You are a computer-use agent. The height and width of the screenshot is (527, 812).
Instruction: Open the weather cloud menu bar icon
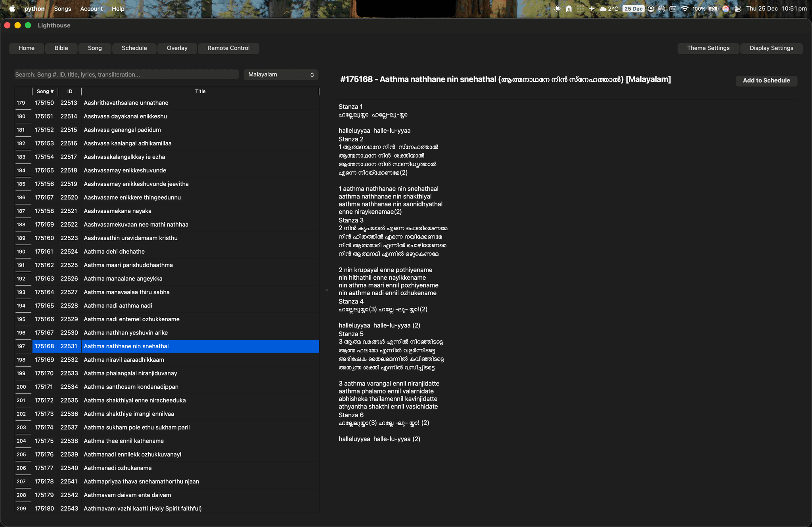click(603, 9)
